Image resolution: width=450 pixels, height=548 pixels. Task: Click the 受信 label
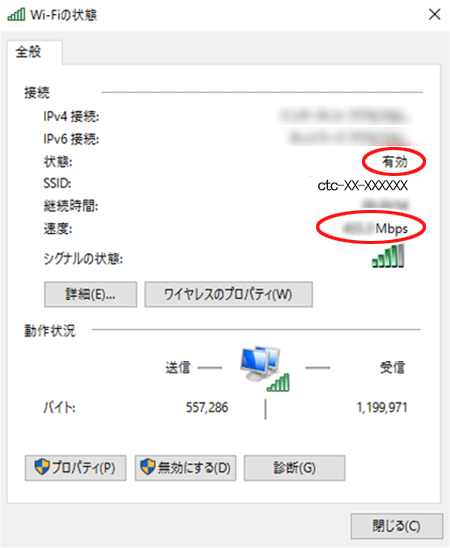pos(392,368)
